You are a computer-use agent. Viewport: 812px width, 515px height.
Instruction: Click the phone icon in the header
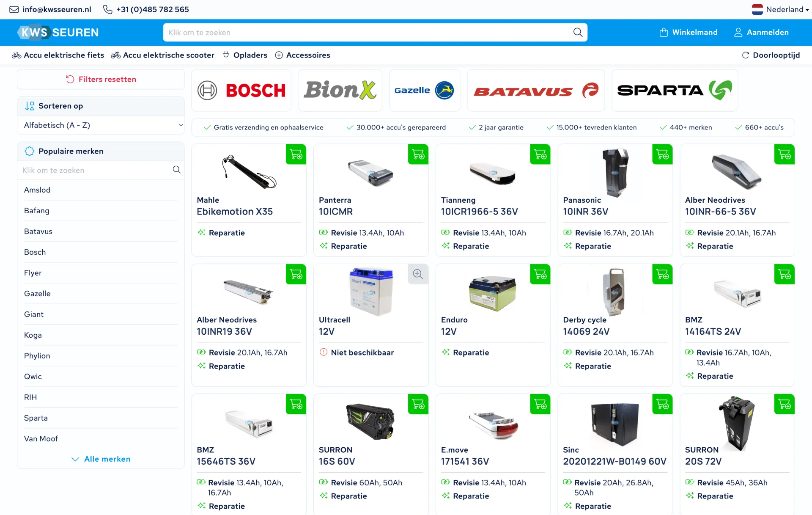pyautogui.click(x=108, y=9)
